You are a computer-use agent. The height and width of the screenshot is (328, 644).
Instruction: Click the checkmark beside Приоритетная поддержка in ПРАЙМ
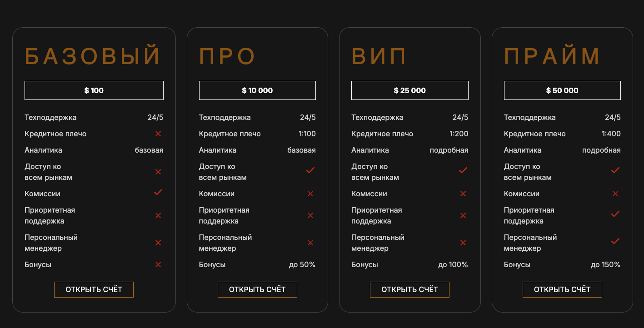[x=615, y=214]
